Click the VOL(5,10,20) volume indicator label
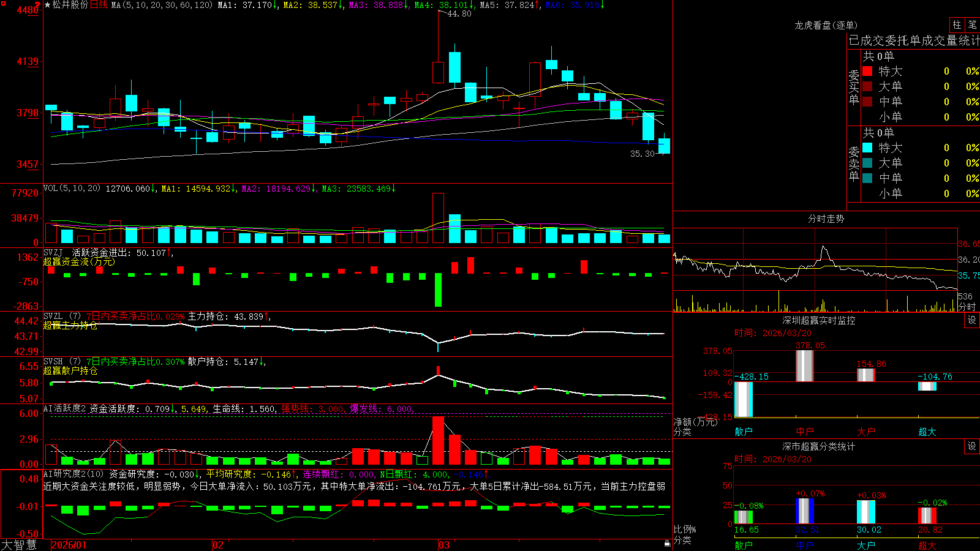This screenshot has height=551, width=980. [x=72, y=189]
